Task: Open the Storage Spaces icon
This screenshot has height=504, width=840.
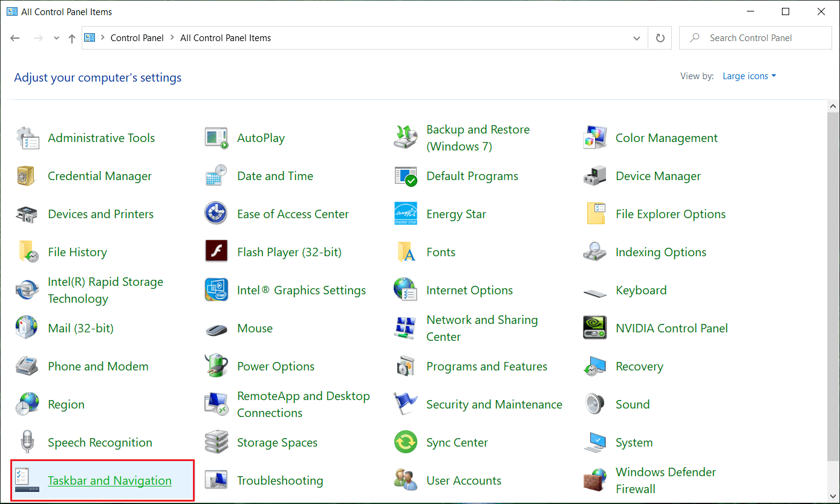Action: click(x=217, y=442)
